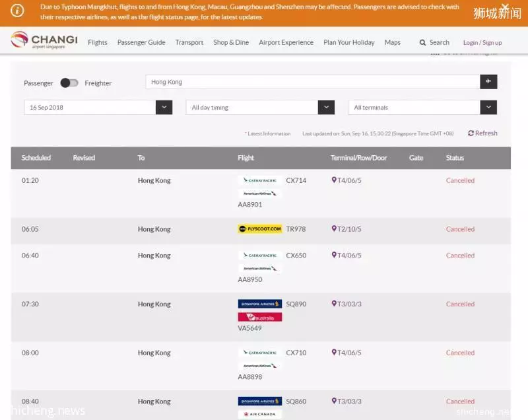Click Singapore Airlines logo for SQ890
The height and width of the screenshot is (420, 528).
[260, 304]
